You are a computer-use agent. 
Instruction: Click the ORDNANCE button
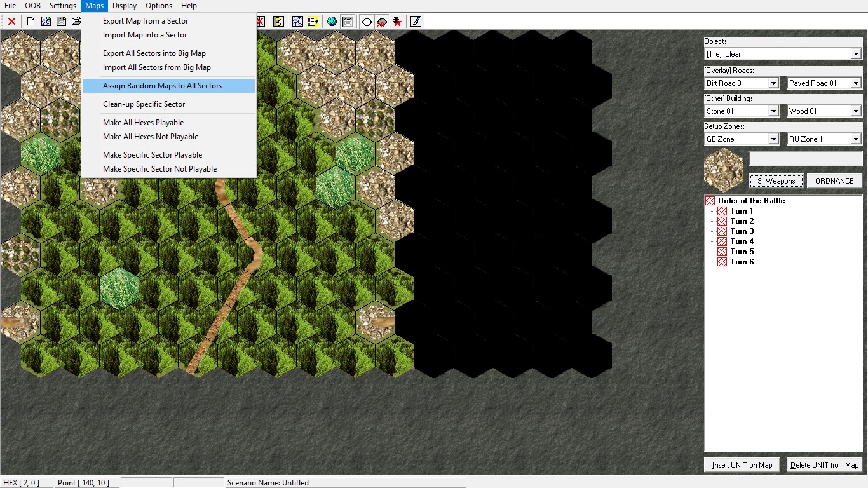[834, 181]
